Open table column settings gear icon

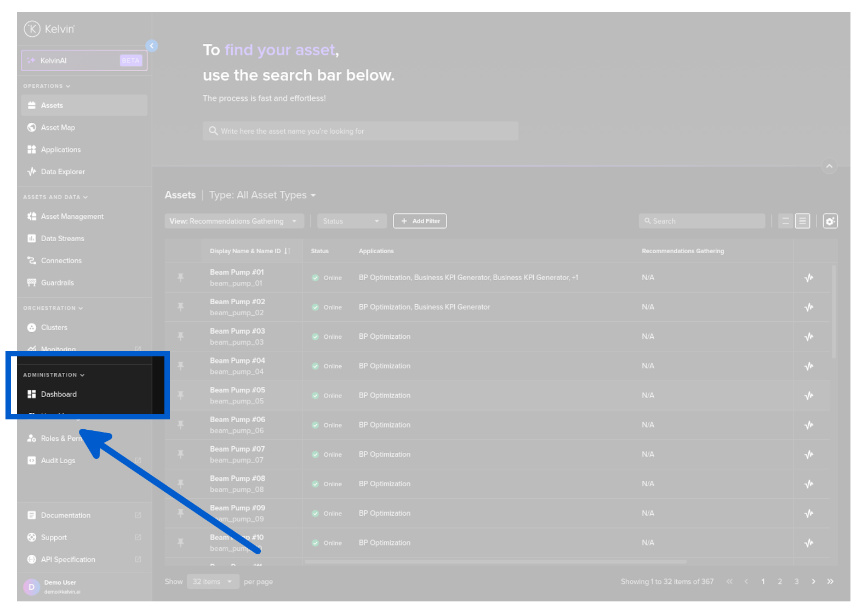[x=830, y=221]
